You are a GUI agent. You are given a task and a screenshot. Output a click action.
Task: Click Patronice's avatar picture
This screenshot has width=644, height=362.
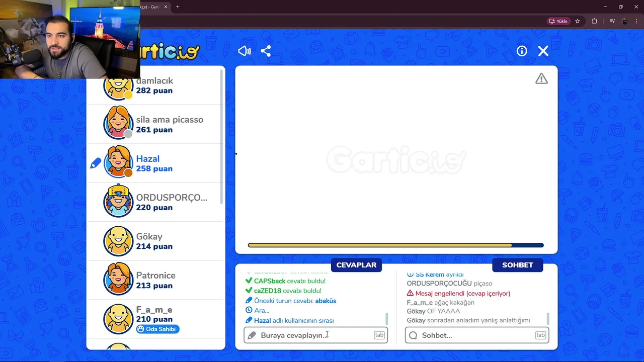pos(118,279)
